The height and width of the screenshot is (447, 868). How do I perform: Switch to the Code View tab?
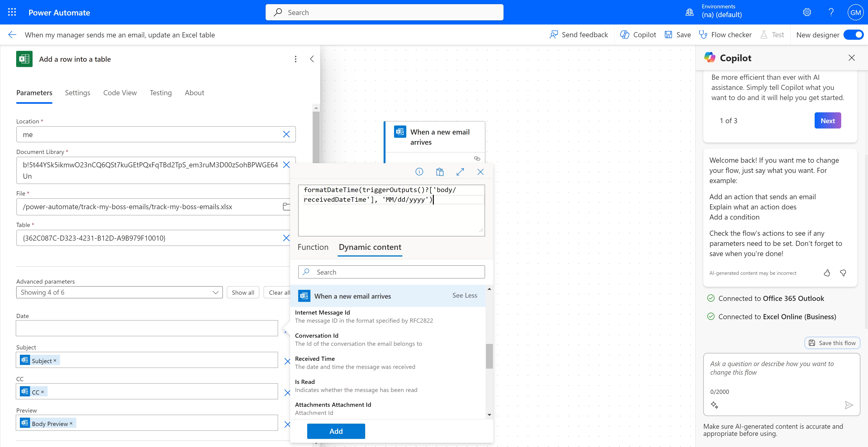[x=120, y=93]
